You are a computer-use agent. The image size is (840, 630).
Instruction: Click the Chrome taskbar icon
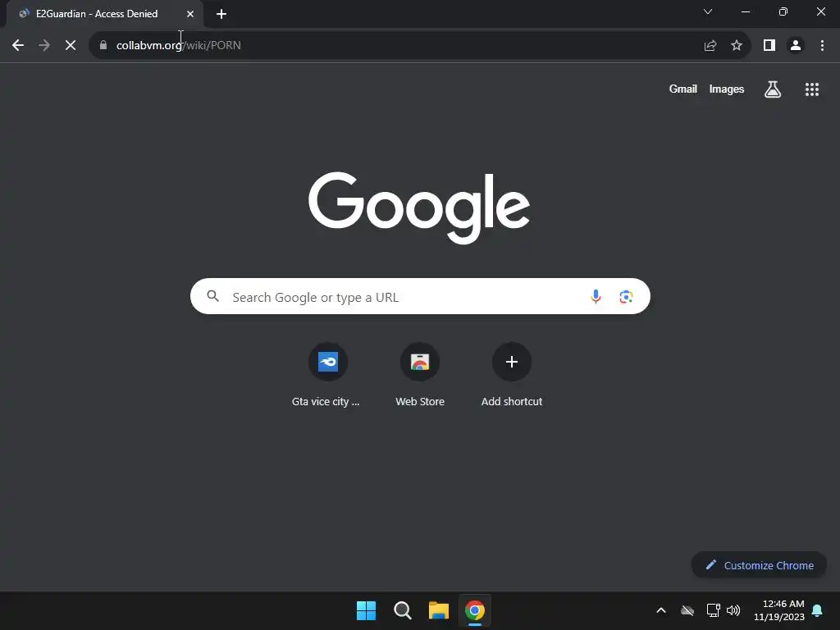(x=475, y=610)
